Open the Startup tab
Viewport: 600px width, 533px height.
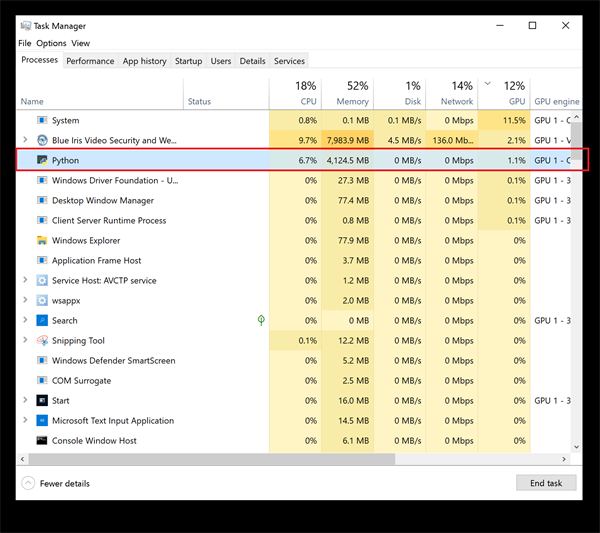click(189, 61)
